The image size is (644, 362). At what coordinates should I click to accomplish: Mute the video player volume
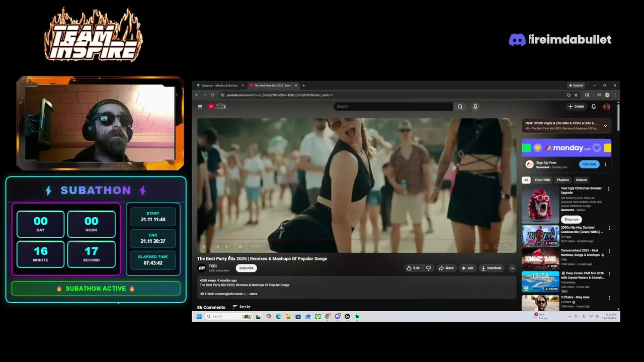tap(240, 246)
